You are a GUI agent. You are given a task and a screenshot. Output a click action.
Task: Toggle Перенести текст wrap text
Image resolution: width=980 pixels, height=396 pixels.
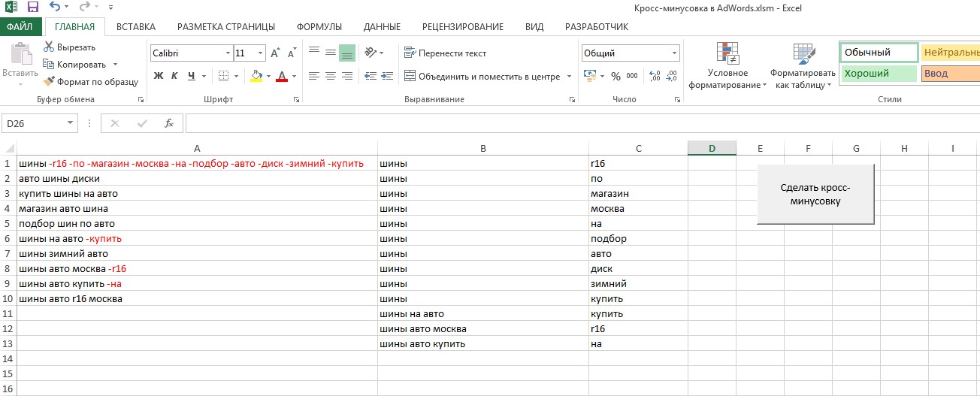coord(445,53)
